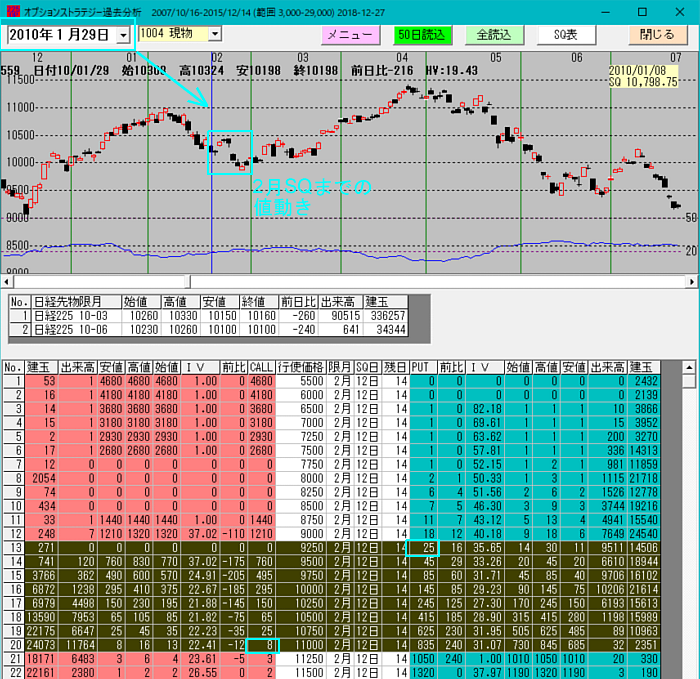This screenshot has width=700, height=679.
Task: Click the chart scrollbar left arrow
Action: (x=6, y=282)
